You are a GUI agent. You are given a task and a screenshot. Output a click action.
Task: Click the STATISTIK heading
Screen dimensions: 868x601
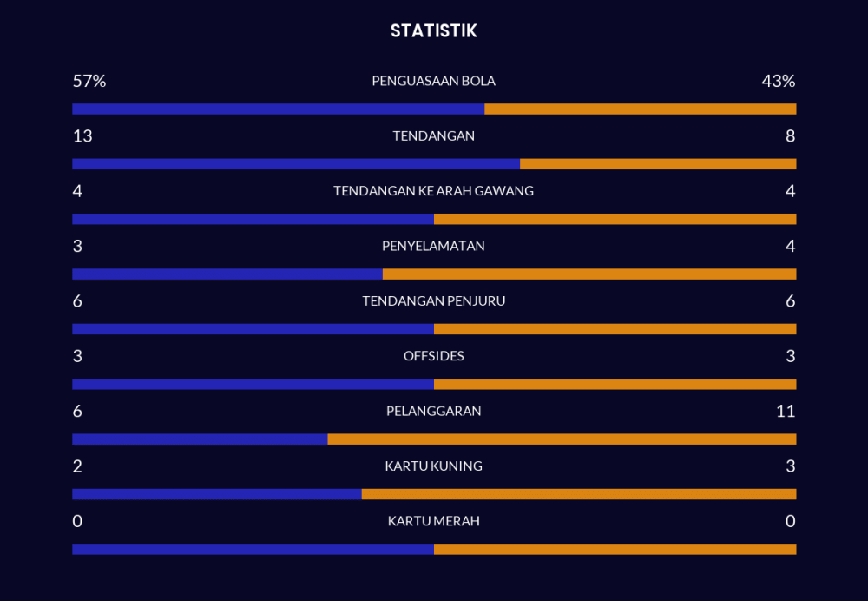pos(433,31)
